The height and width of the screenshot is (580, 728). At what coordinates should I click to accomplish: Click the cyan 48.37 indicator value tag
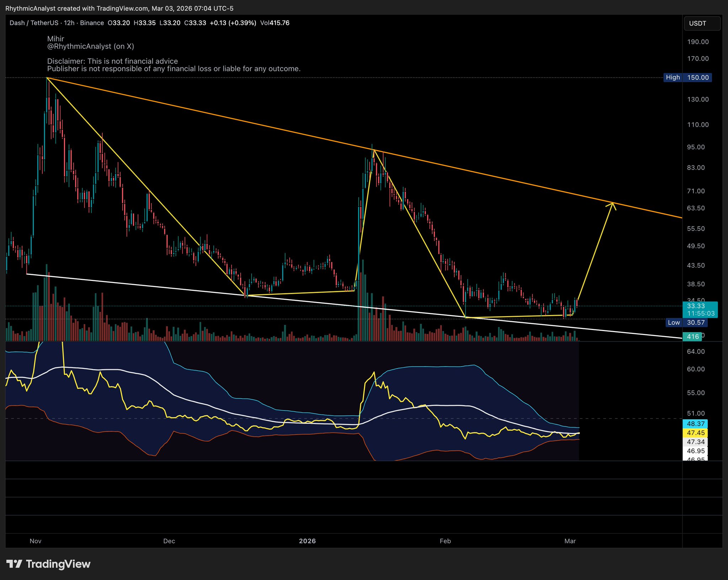(695, 424)
